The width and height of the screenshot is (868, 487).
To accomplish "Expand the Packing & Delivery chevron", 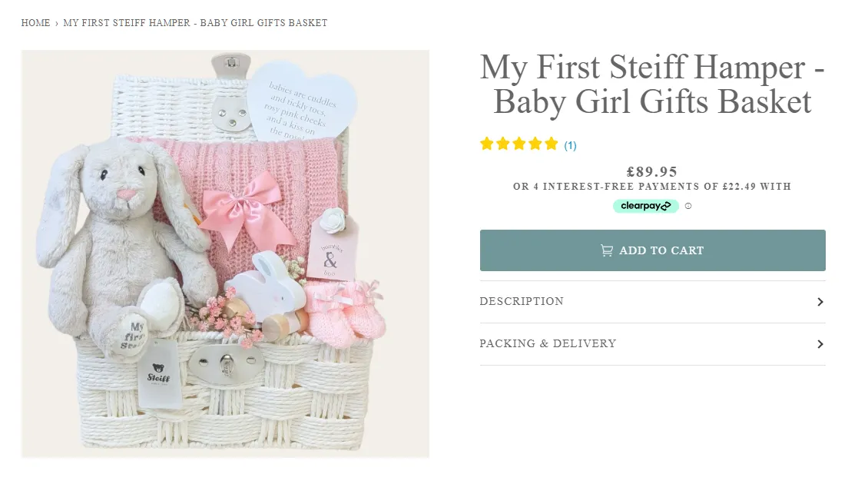I will tap(820, 343).
